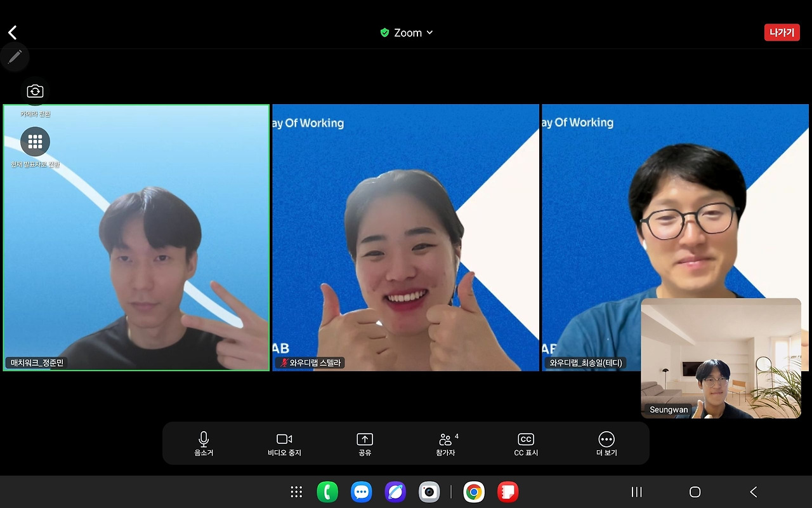Go to the home screen via navigation bar
Screen dimensions: 812x508
tap(695, 492)
